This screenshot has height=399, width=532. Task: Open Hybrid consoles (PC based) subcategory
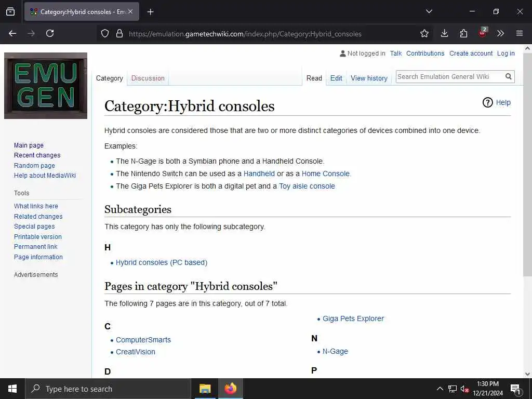pyautogui.click(x=162, y=262)
